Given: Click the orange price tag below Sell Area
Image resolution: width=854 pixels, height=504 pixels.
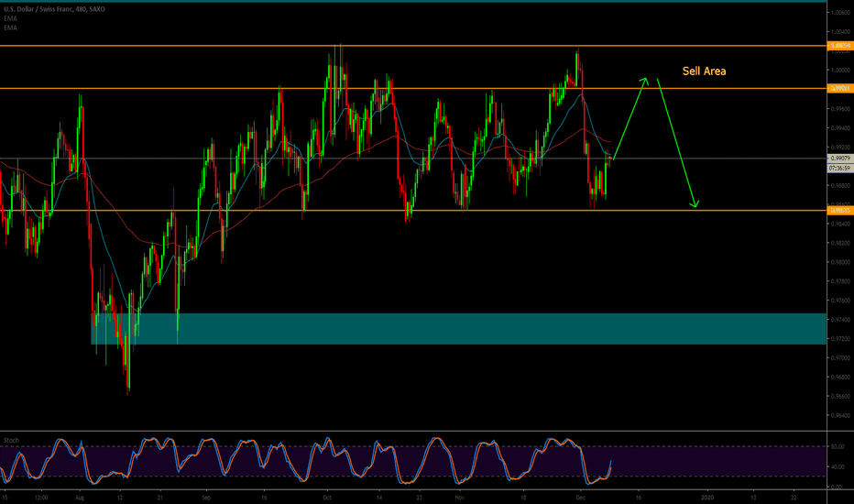Looking at the screenshot, I should [840, 88].
